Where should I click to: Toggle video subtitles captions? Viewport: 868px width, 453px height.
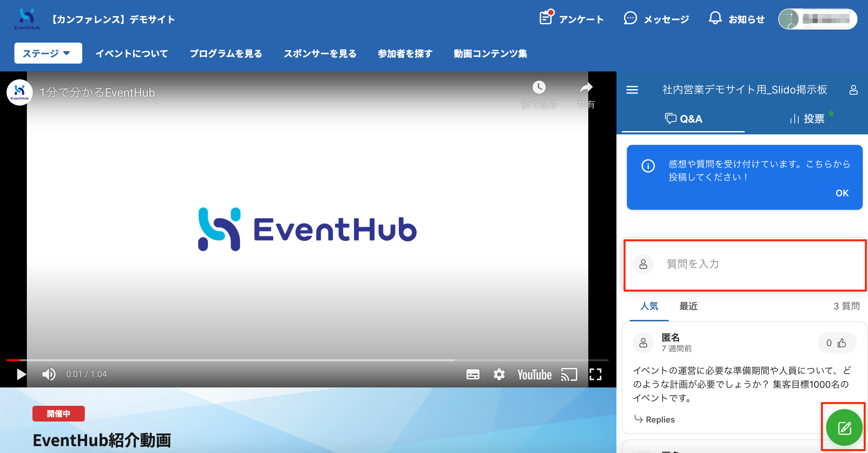(x=473, y=374)
